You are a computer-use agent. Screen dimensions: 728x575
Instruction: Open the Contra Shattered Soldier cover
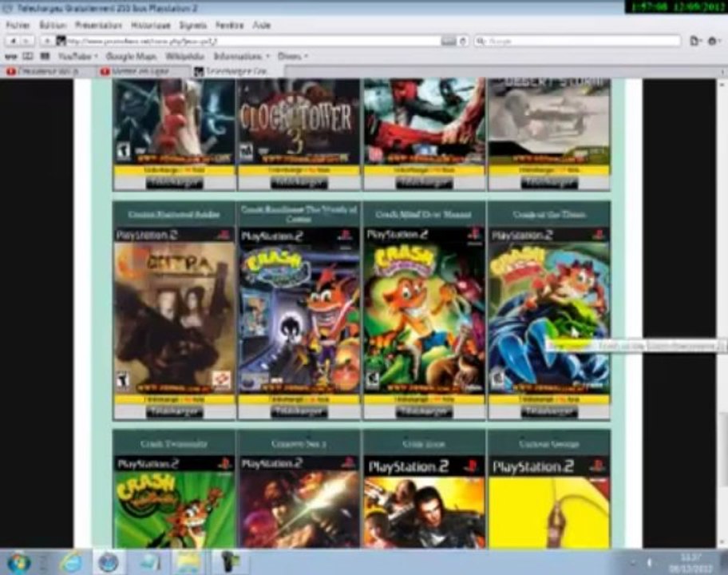coord(174,310)
